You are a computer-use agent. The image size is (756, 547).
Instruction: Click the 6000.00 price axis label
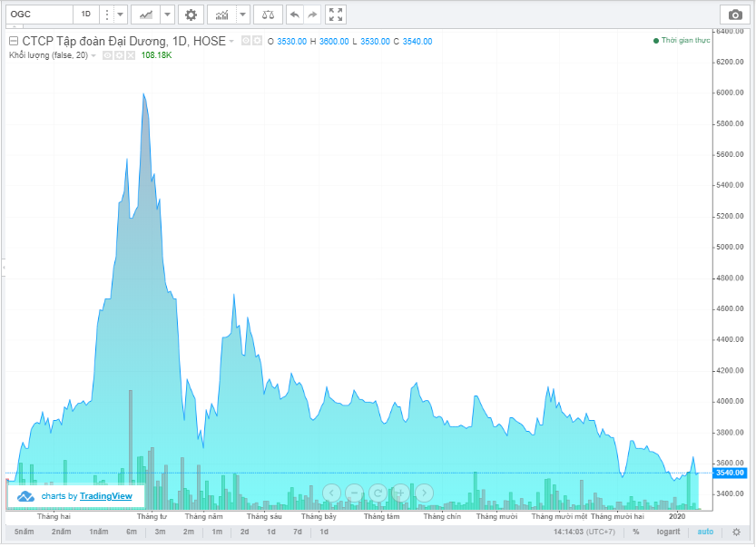730,93
